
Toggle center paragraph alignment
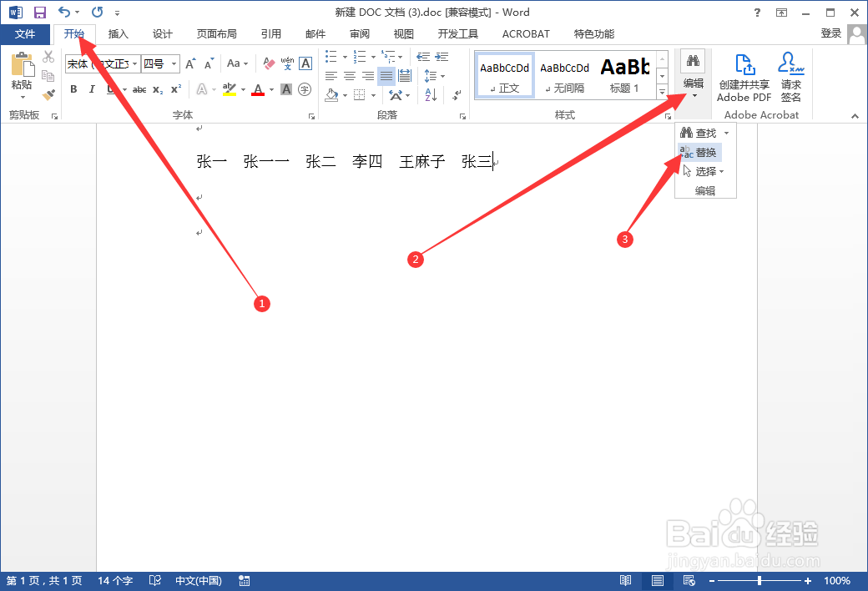[349, 76]
